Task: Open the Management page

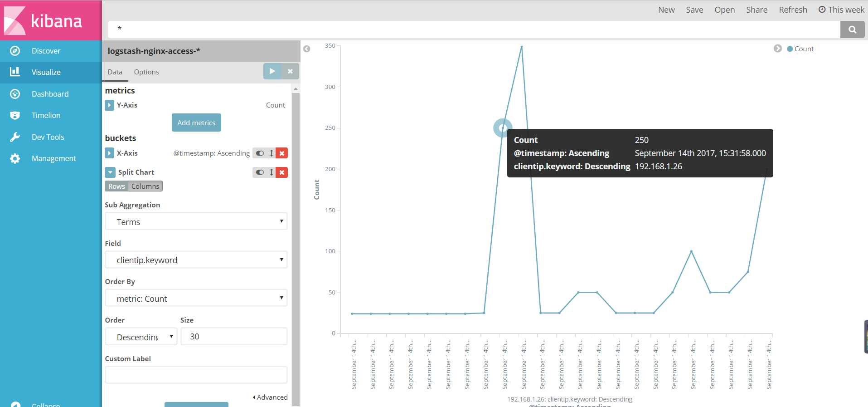Action: point(54,158)
